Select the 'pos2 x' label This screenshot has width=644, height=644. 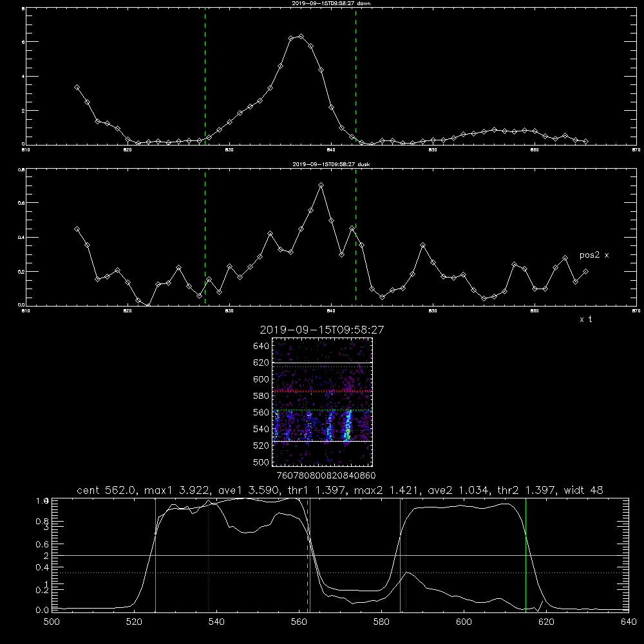coord(594,255)
